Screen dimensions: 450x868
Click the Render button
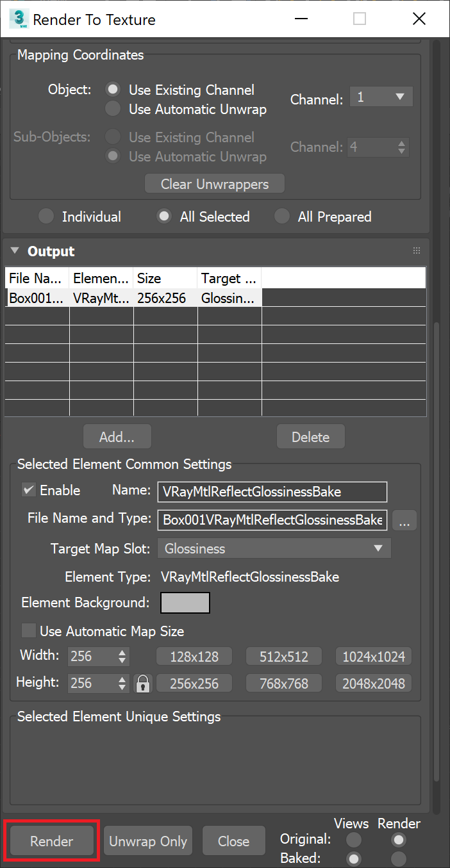click(52, 841)
